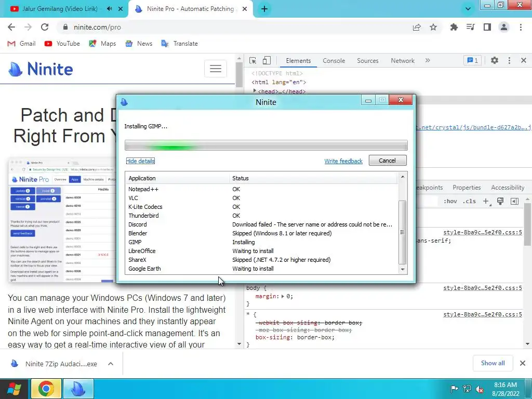Open the YouTube bookmark
The height and width of the screenshot is (399, 532).
pos(62,44)
